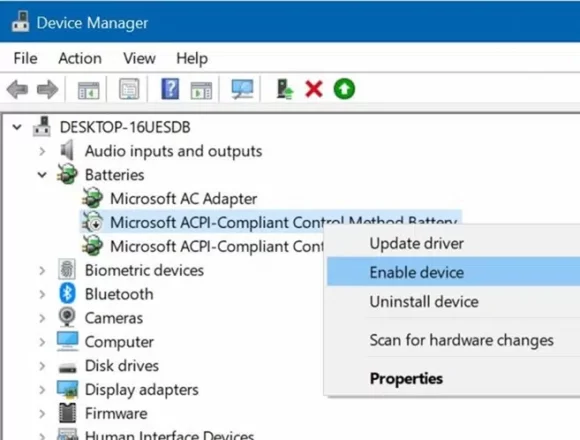Click the Disk drives icon

(x=67, y=368)
